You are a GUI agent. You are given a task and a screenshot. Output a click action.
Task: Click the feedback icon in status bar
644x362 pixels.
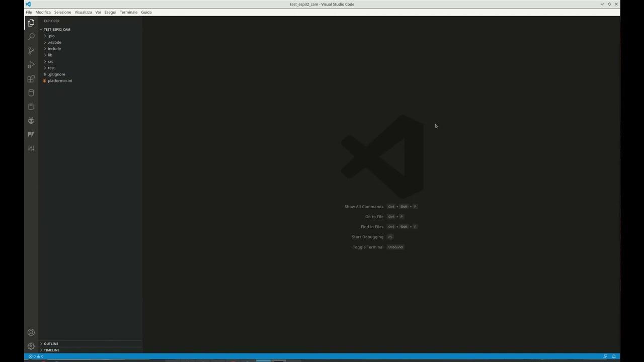[605, 356]
